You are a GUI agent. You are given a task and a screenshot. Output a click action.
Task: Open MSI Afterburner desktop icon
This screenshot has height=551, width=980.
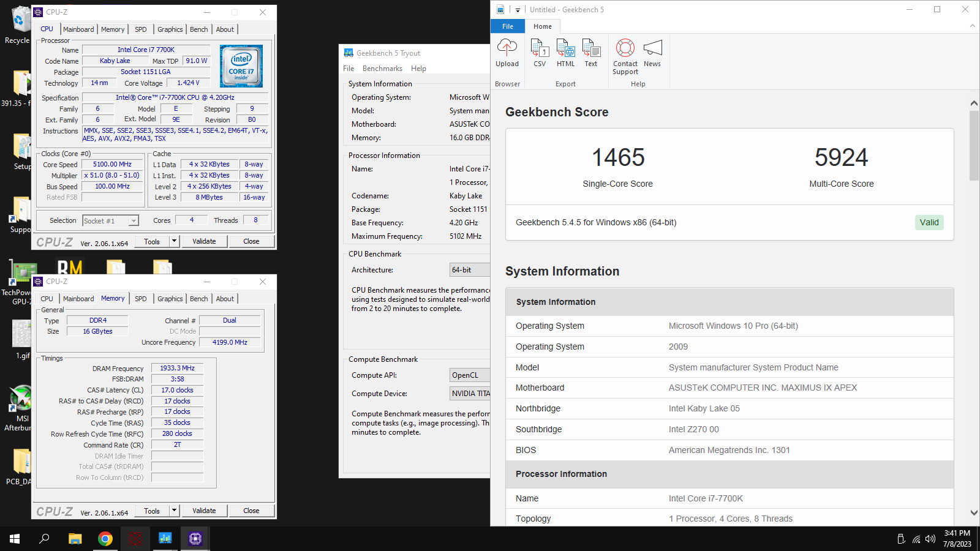pyautogui.click(x=19, y=408)
